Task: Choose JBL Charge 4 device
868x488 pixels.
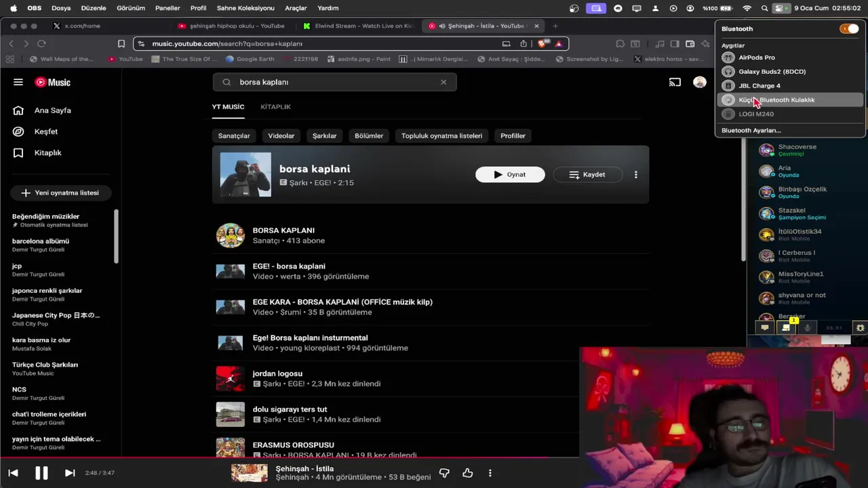Action: click(790, 85)
